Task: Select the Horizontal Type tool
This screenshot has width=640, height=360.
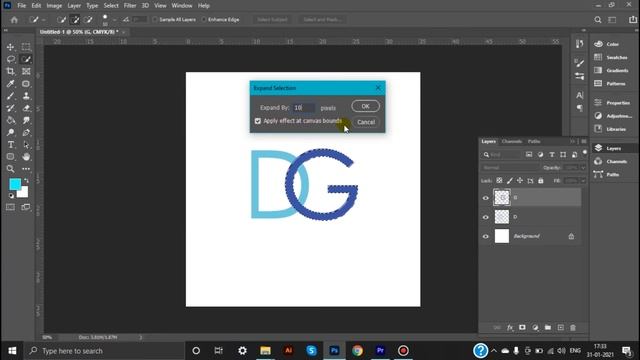Action: pos(11,144)
